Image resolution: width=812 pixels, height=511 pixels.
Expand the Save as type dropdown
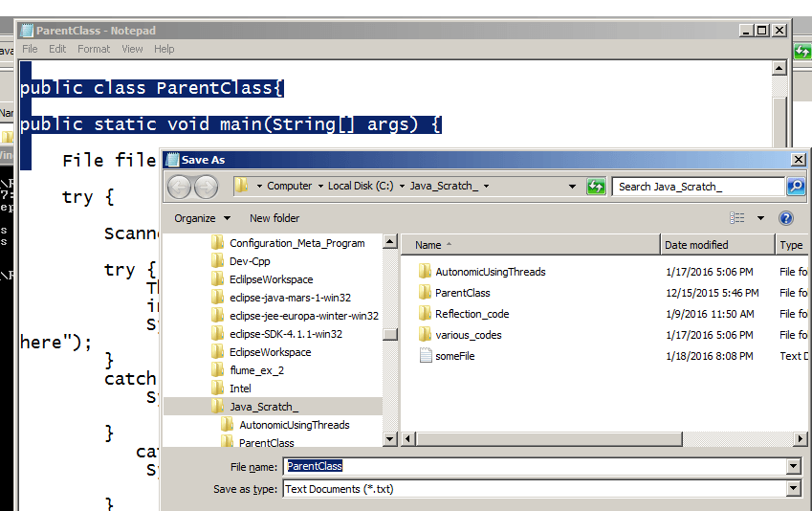tap(793, 489)
